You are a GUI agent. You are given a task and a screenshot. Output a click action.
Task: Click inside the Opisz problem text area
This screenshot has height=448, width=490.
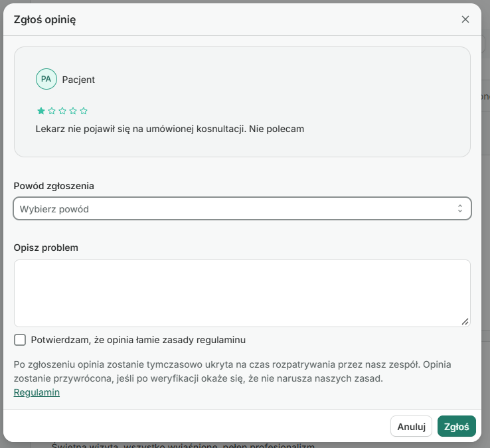pyautogui.click(x=242, y=293)
